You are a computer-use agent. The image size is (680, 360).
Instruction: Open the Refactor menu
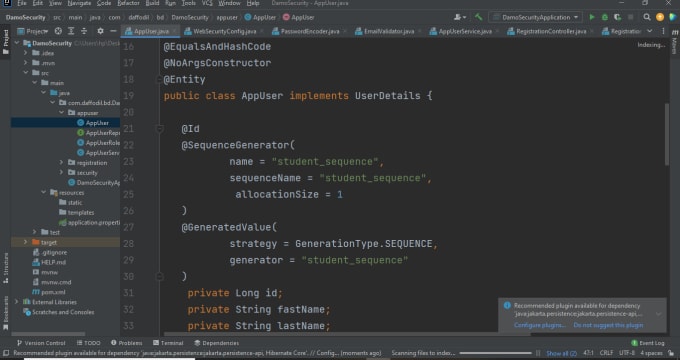(x=128, y=3)
